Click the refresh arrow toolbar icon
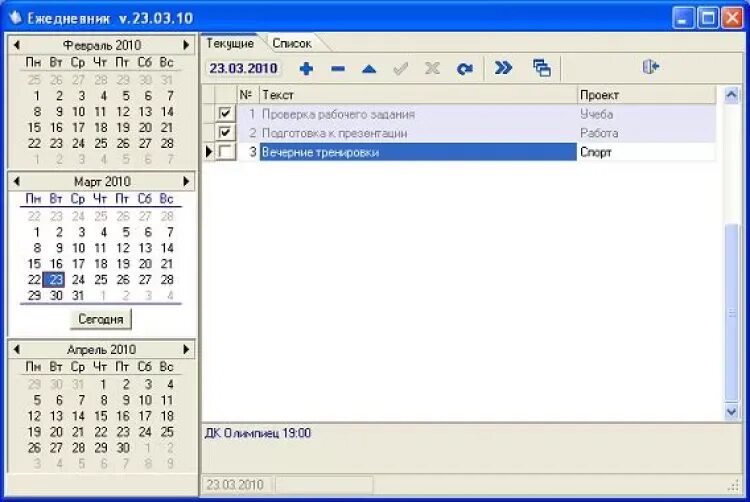 click(464, 69)
